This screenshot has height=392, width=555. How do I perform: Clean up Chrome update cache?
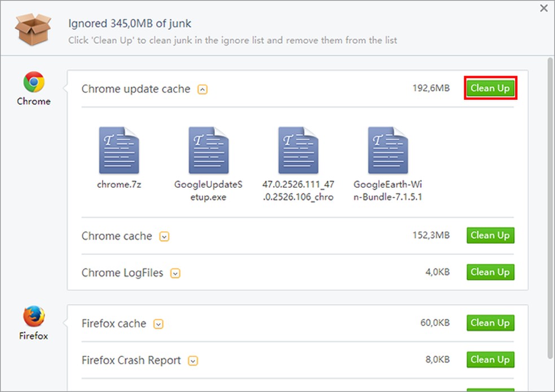490,88
